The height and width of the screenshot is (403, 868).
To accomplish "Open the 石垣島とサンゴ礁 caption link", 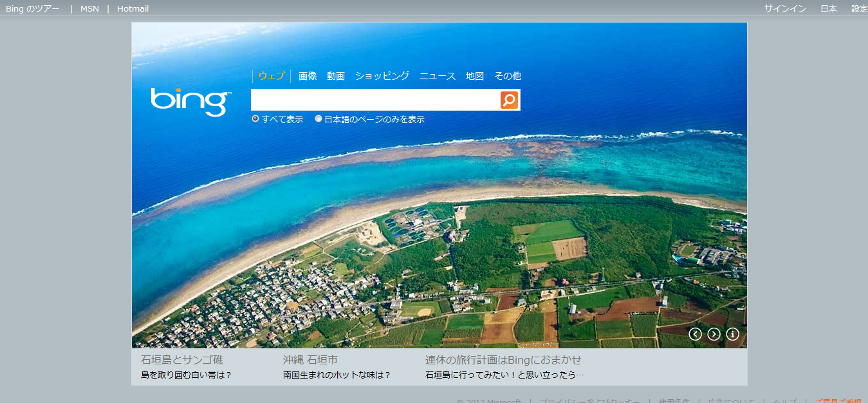I will [x=182, y=360].
